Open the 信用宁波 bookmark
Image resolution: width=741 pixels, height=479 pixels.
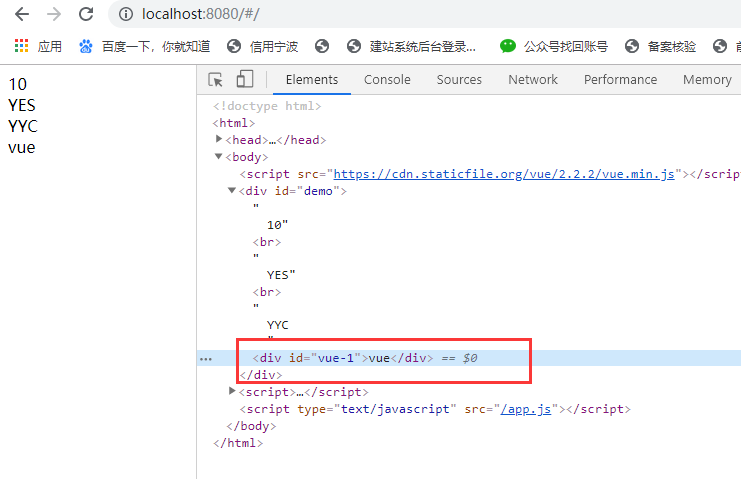[262, 46]
